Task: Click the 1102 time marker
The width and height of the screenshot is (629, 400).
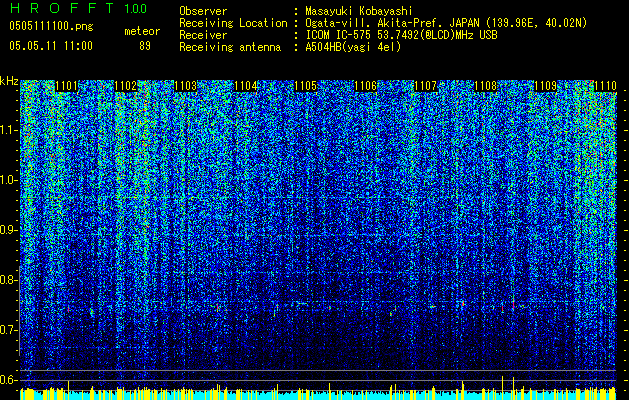Action: [126, 86]
